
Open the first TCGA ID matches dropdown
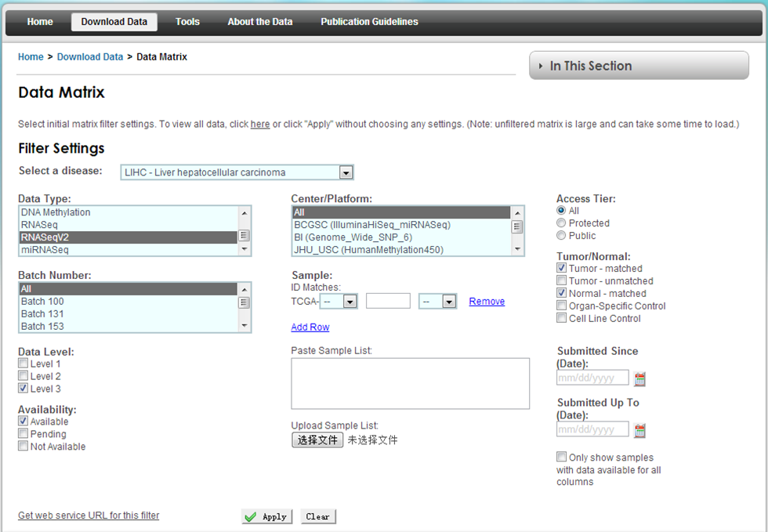tap(339, 302)
